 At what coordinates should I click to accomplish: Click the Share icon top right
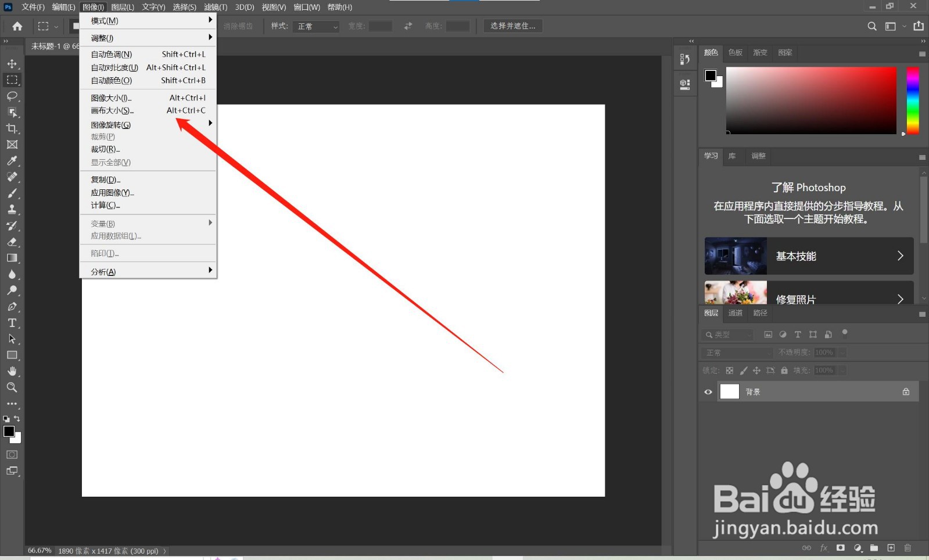[x=919, y=26]
